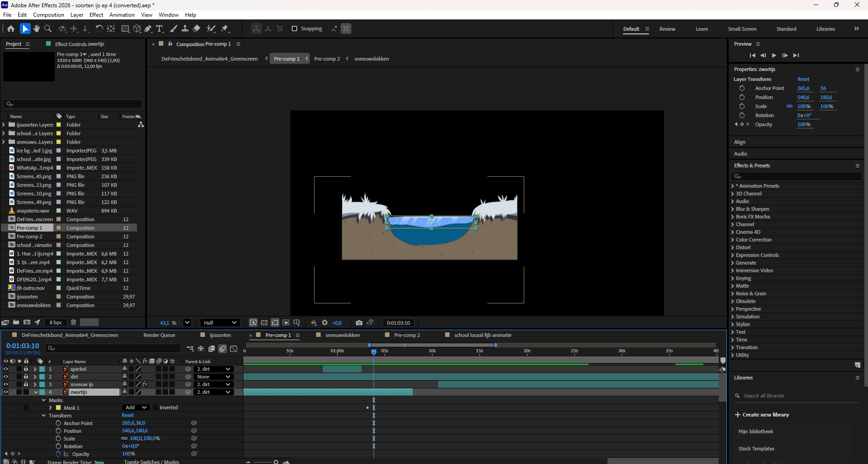Switch to the sneeuwvlokken timeline tab

pos(342,335)
